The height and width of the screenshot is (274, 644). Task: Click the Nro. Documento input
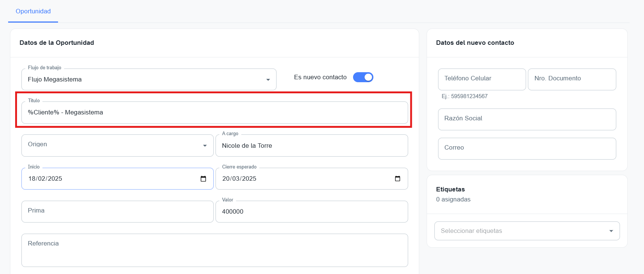point(572,79)
